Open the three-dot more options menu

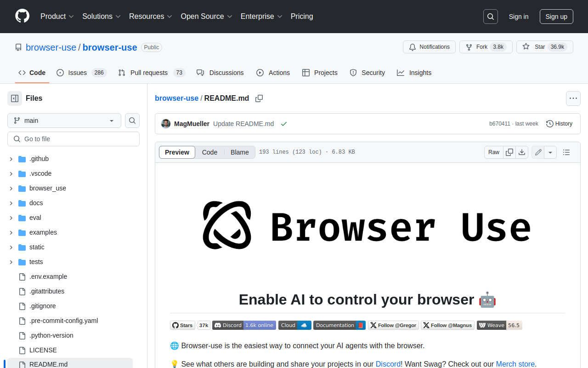pos(573,98)
